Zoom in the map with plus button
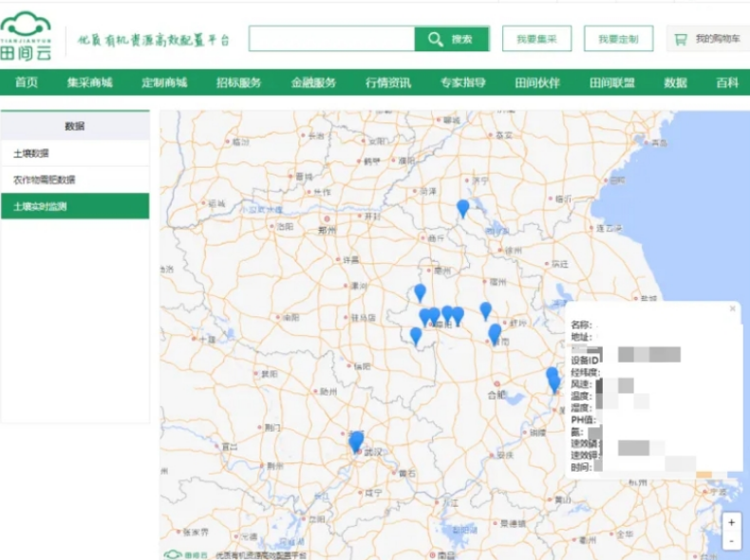Image resolution: width=750 pixels, height=560 pixels. point(731,523)
